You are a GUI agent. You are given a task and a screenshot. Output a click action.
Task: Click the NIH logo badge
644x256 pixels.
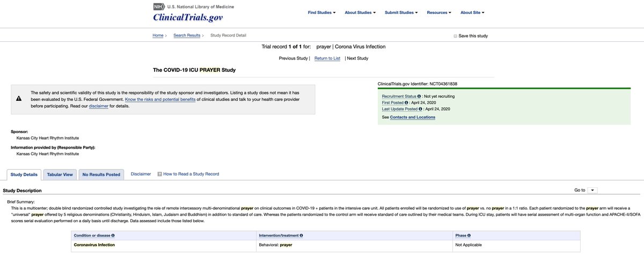click(x=158, y=6)
